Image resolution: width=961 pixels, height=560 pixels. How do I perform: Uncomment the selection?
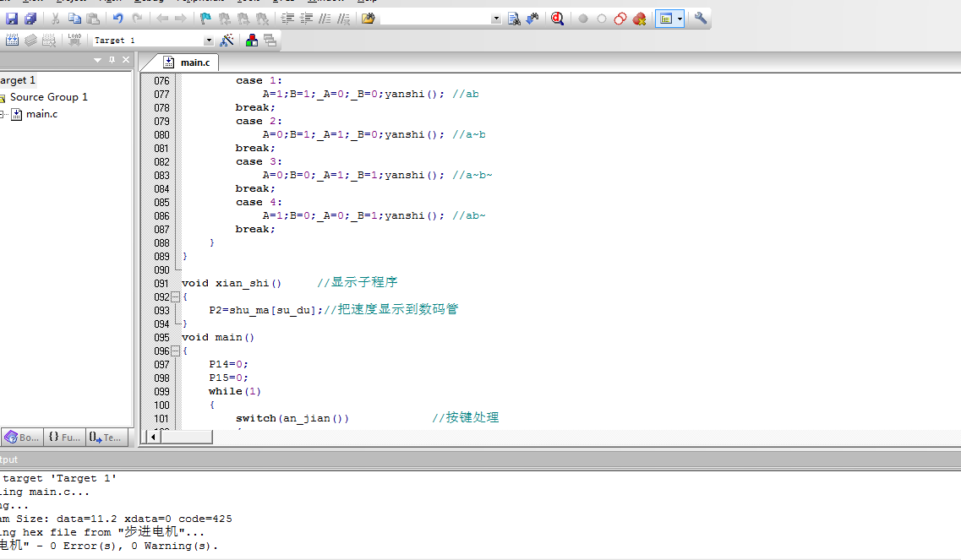pos(344,19)
